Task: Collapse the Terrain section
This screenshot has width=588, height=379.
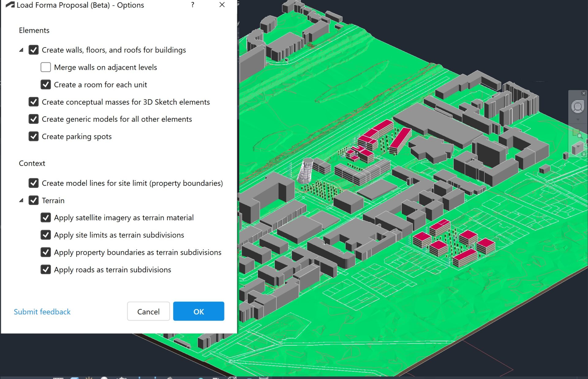Action: 21,200
